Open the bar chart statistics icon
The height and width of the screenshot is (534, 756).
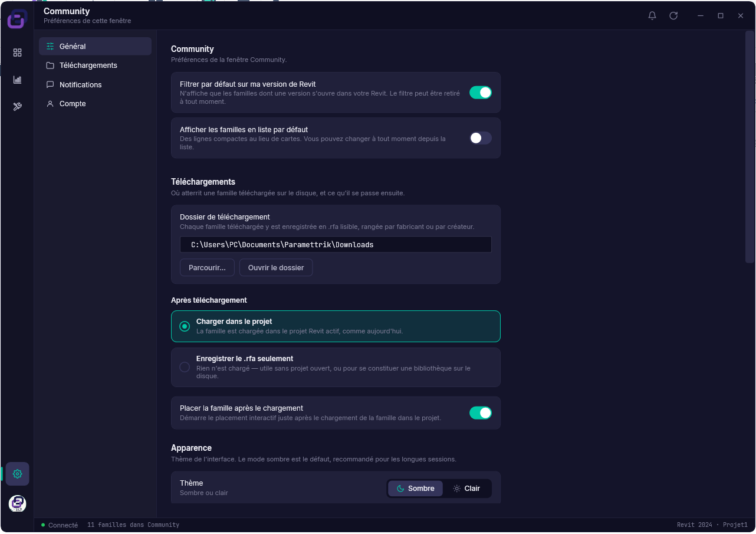click(17, 80)
